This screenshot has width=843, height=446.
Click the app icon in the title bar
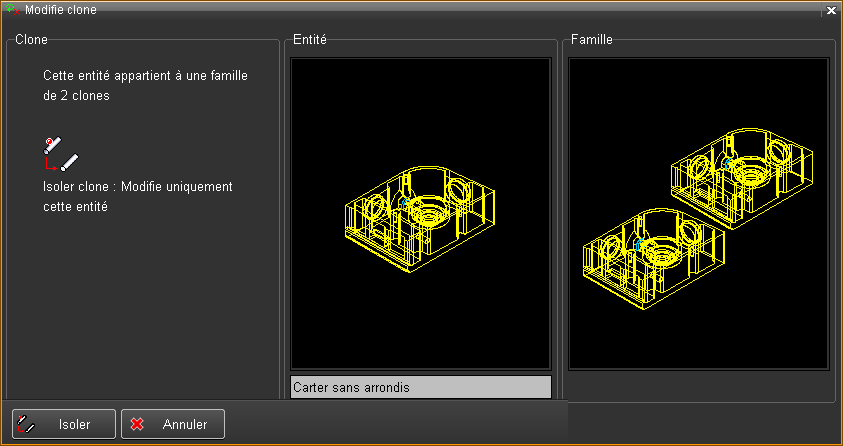point(12,9)
